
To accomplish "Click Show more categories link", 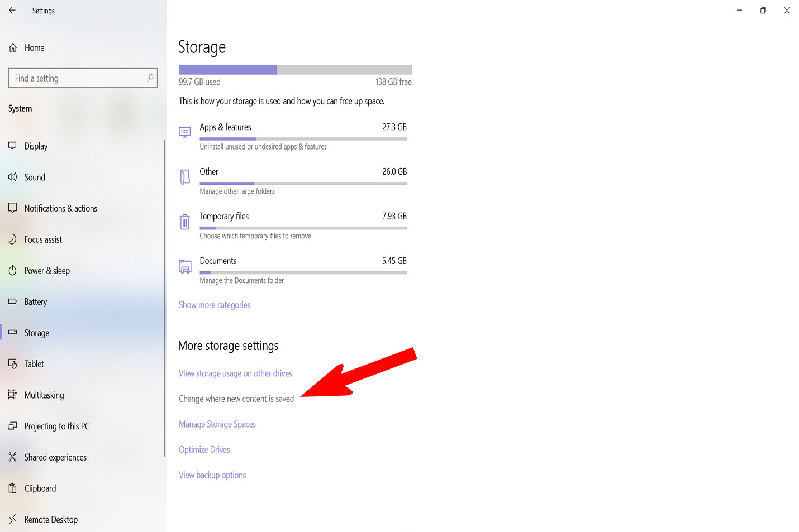I will click(215, 305).
